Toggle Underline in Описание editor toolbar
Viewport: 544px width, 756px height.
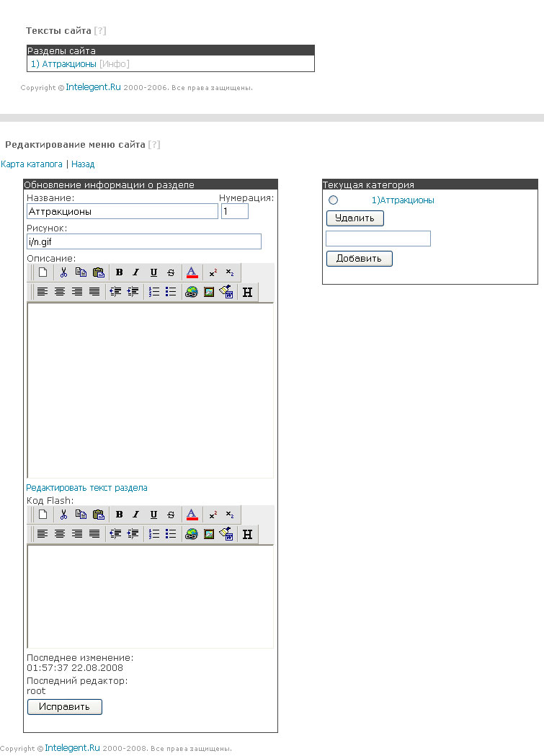point(153,272)
